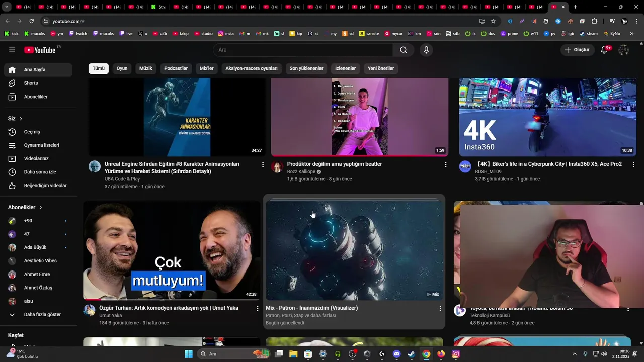644x362 pixels.
Task: Reload the page in Chrome
Action: (31, 21)
